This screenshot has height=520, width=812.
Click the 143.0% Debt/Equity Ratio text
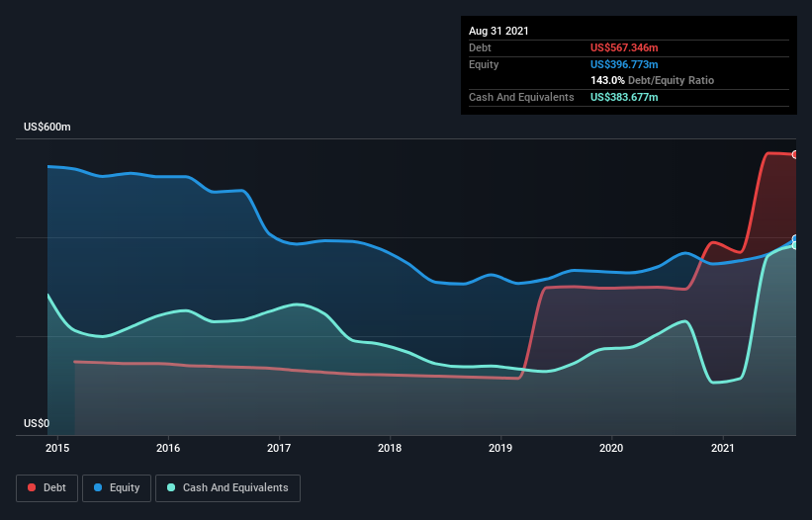click(x=652, y=80)
